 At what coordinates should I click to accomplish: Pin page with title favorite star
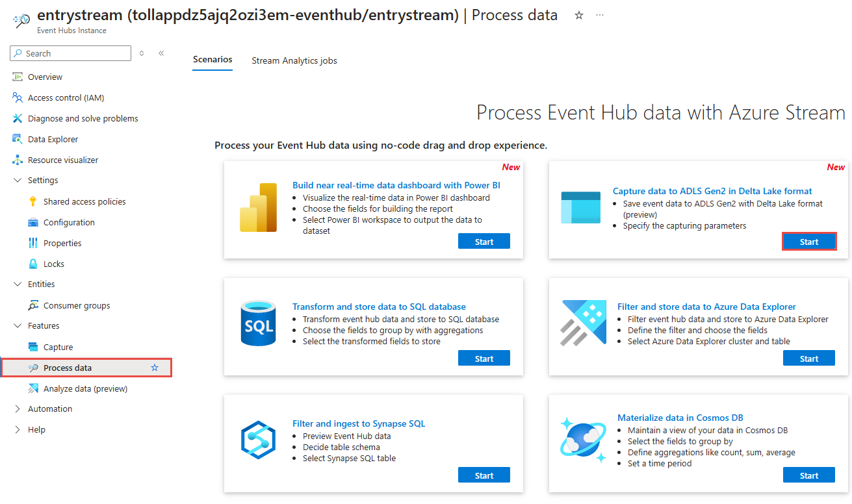tap(579, 15)
